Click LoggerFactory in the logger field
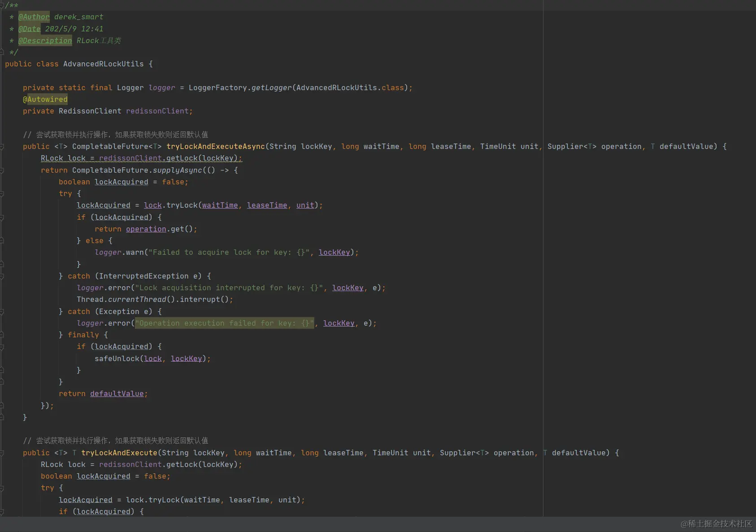This screenshot has height=532, width=756. pyautogui.click(x=218, y=88)
